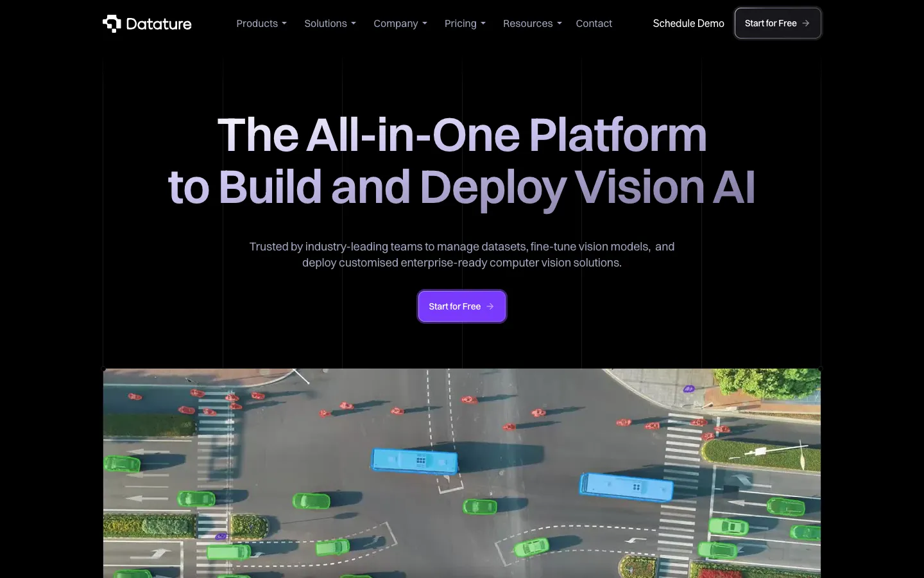Screen dimensions: 924x578
Task: Expand the Resources dropdown caret
Action: coord(559,24)
